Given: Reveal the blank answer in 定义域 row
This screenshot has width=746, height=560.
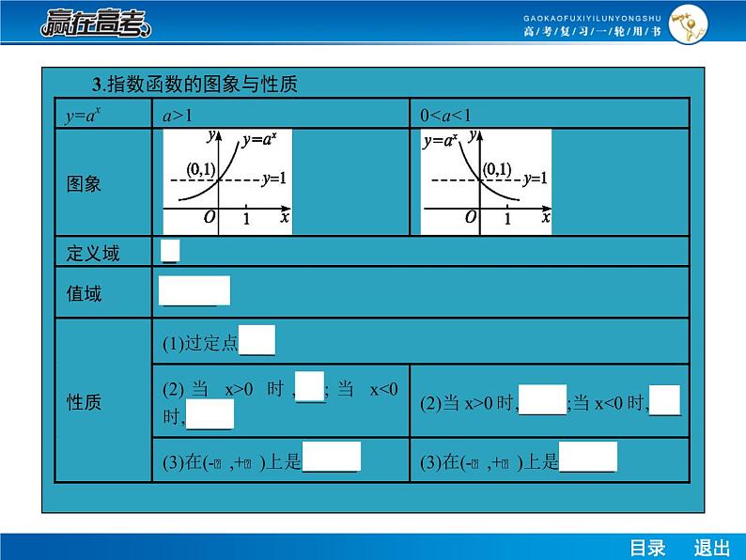Looking at the screenshot, I should [170, 251].
